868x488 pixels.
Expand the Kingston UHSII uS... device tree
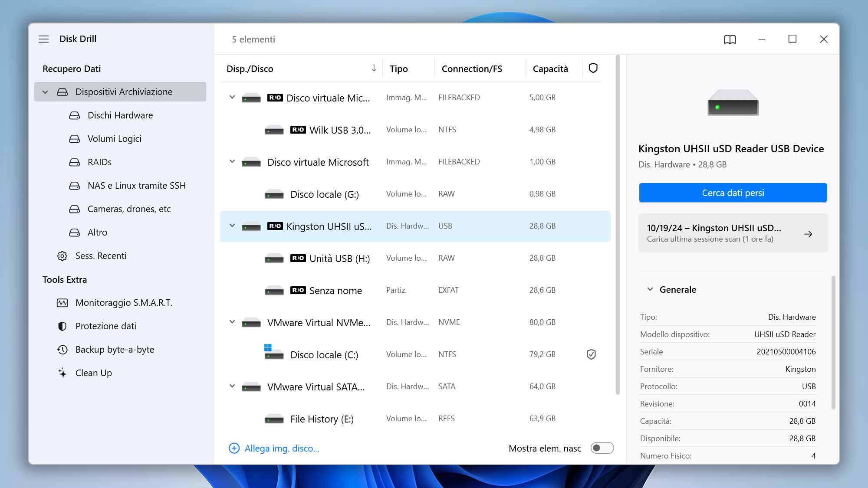pos(231,226)
